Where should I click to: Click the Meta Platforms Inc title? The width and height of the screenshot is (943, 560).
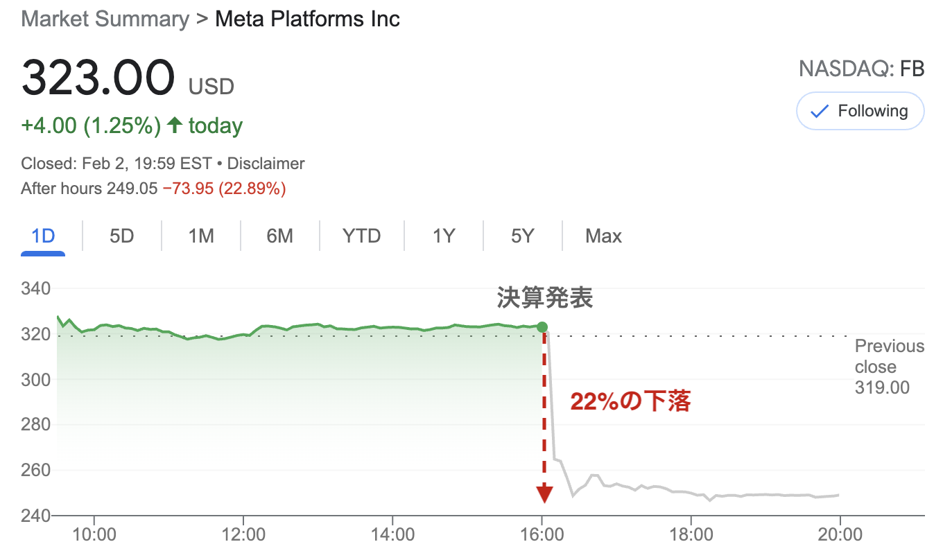click(x=308, y=18)
